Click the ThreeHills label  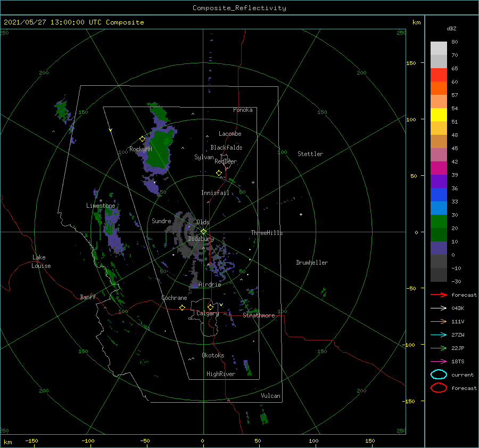point(267,233)
